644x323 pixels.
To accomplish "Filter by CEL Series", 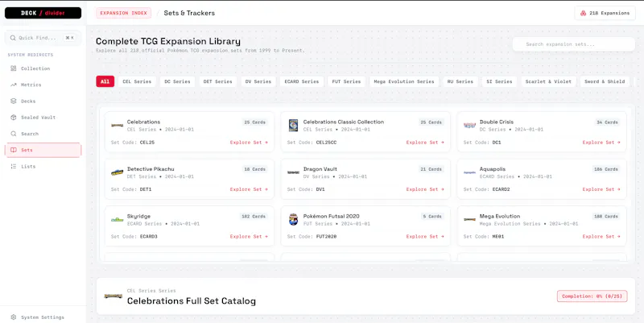I will 137,81.
